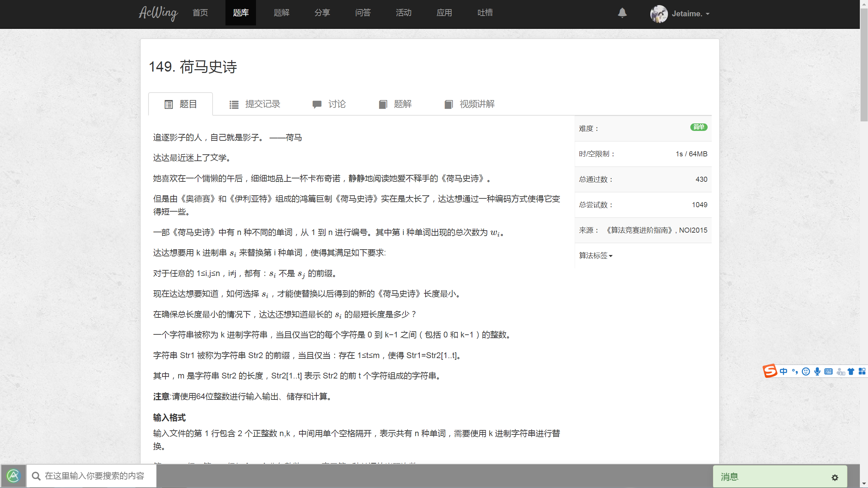Open the Sogou emoji panel

coord(806,371)
